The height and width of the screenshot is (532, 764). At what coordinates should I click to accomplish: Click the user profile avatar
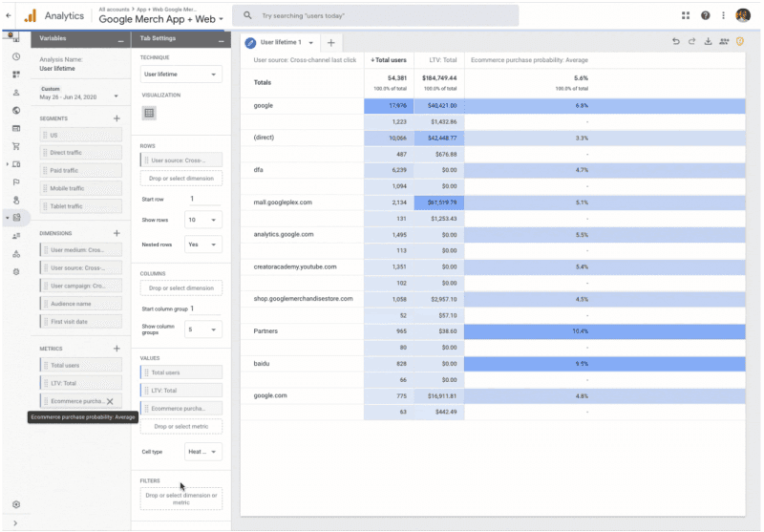point(743,15)
